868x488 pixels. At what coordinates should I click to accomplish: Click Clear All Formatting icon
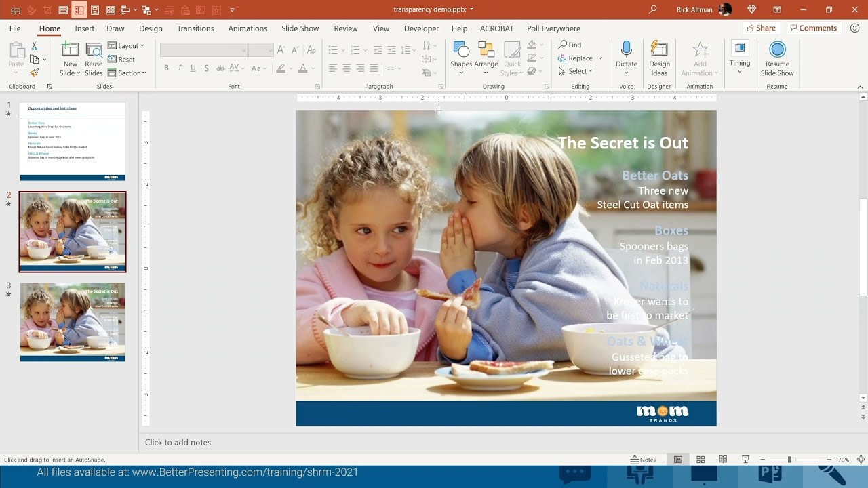[311, 50]
